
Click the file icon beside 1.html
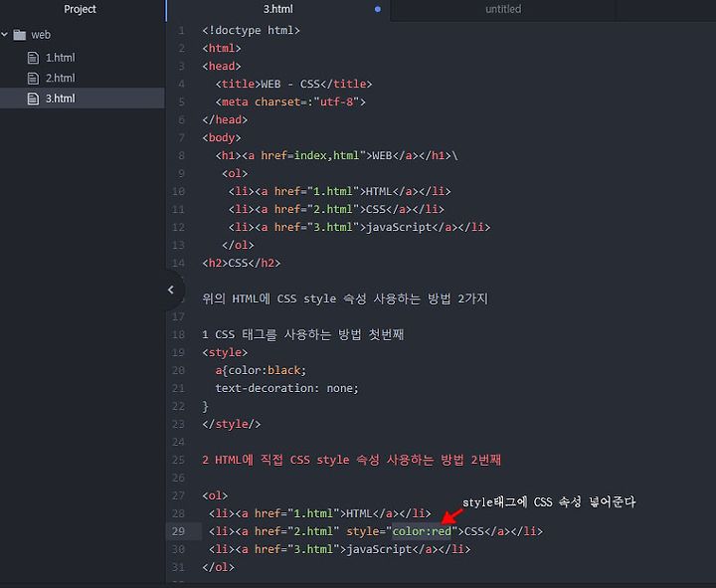[x=33, y=58]
